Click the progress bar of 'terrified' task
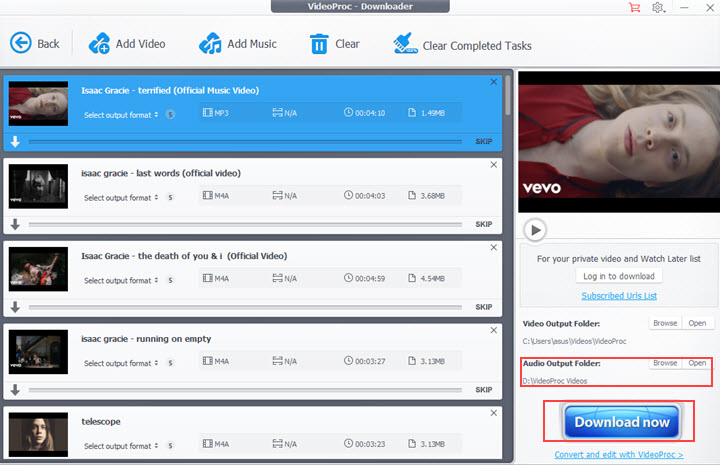 (x=245, y=142)
